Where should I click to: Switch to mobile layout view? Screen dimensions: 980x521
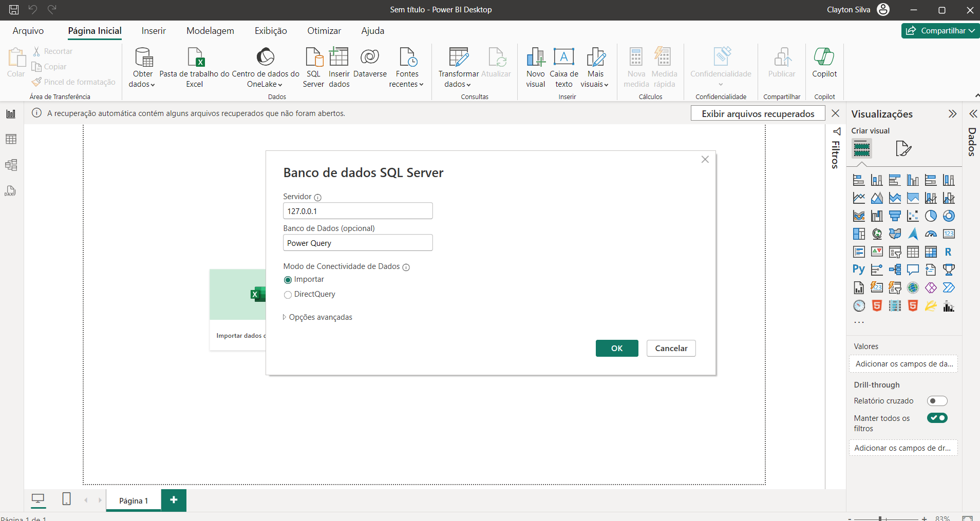pos(66,499)
